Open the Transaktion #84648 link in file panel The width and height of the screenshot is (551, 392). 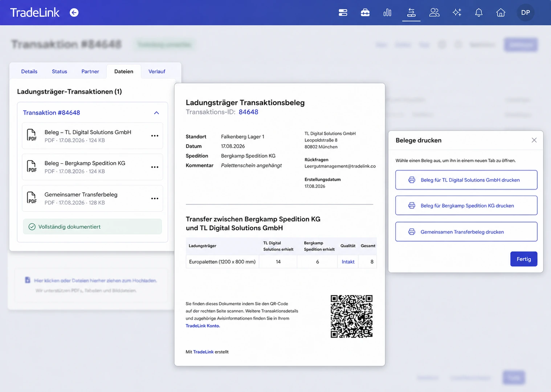tap(51, 113)
